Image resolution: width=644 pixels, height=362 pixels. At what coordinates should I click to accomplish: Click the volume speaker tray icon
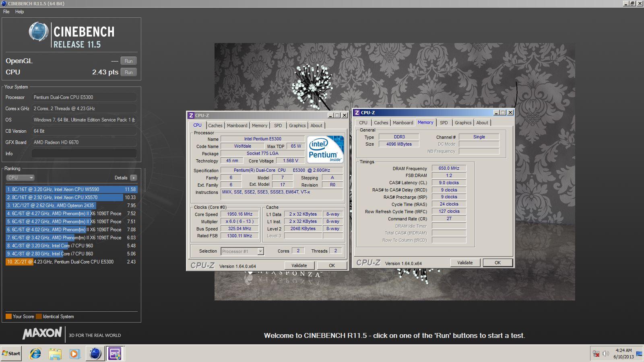point(605,354)
